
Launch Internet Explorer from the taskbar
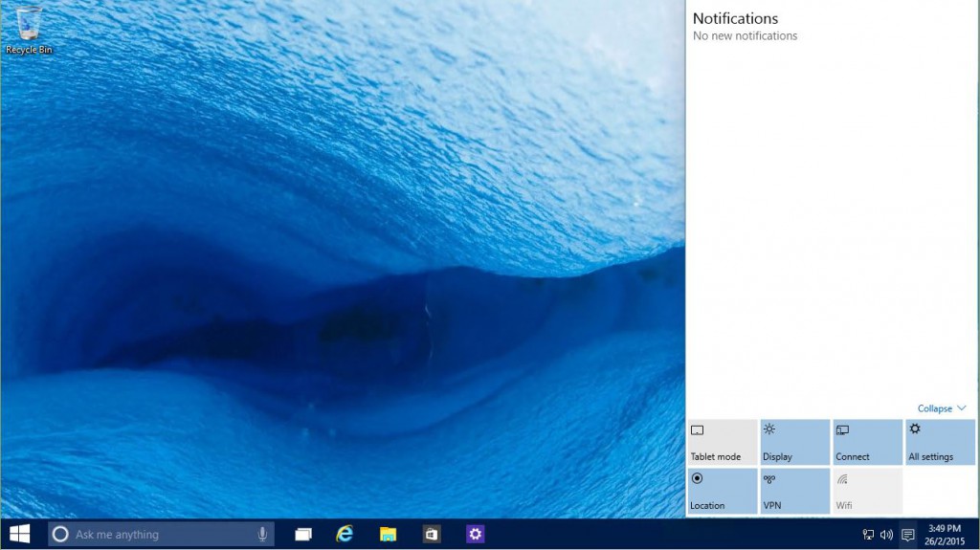click(x=345, y=534)
